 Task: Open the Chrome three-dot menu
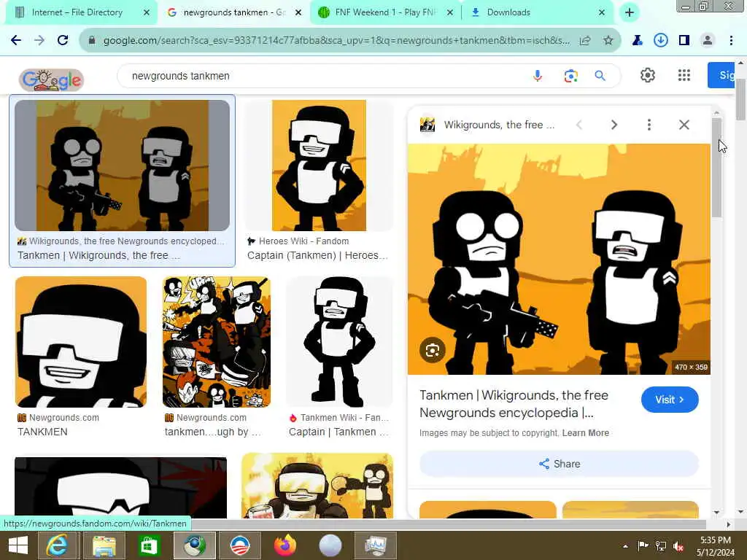[731, 41]
